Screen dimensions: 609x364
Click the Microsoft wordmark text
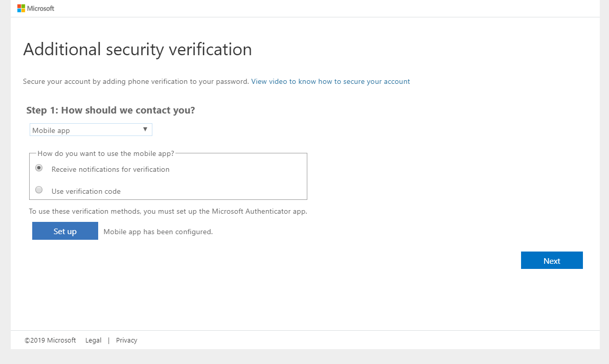click(40, 8)
